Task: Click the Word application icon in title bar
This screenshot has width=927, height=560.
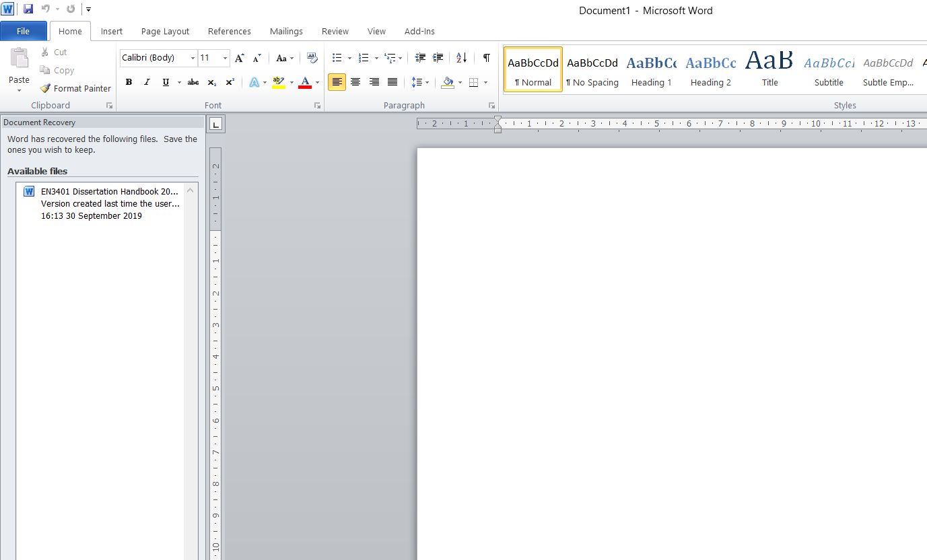Action: pyautogui.click(x=7, y=9)
